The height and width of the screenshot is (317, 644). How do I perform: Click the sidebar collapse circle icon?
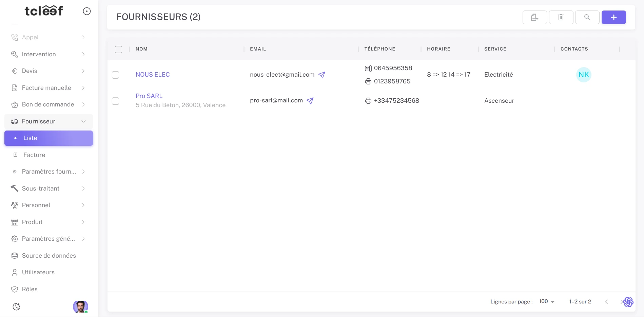[87, 12]
